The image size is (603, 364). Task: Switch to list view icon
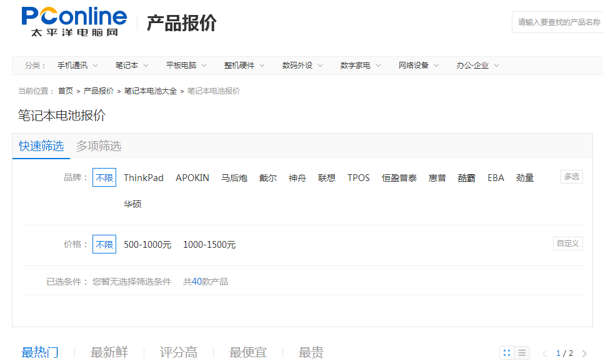522,353
